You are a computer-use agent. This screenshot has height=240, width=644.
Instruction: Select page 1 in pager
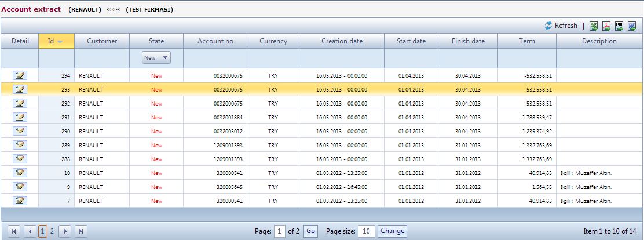pos(43,231)
